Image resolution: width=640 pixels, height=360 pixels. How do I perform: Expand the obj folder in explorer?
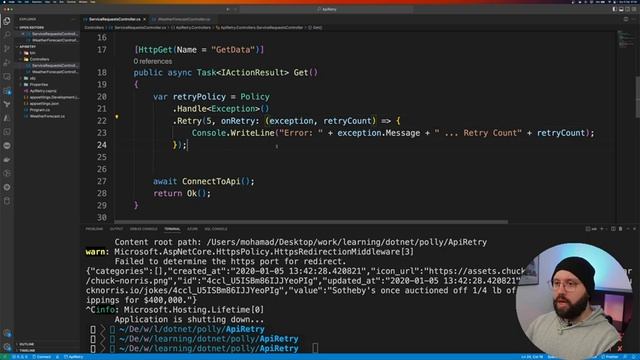pos(47,78)
